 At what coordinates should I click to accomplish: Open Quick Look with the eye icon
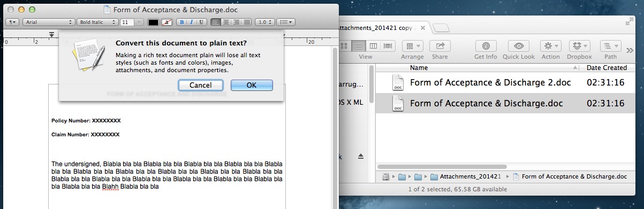(x=519, y=46)
